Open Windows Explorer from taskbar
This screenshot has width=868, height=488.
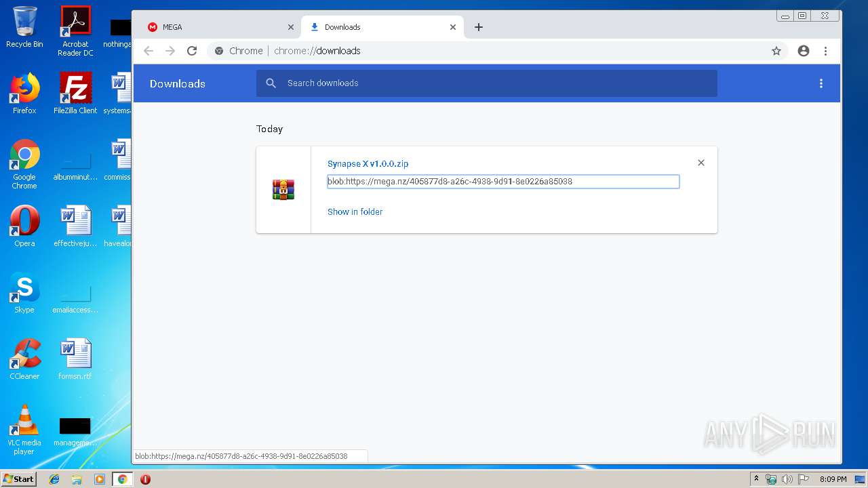click(x=77, y=479)
